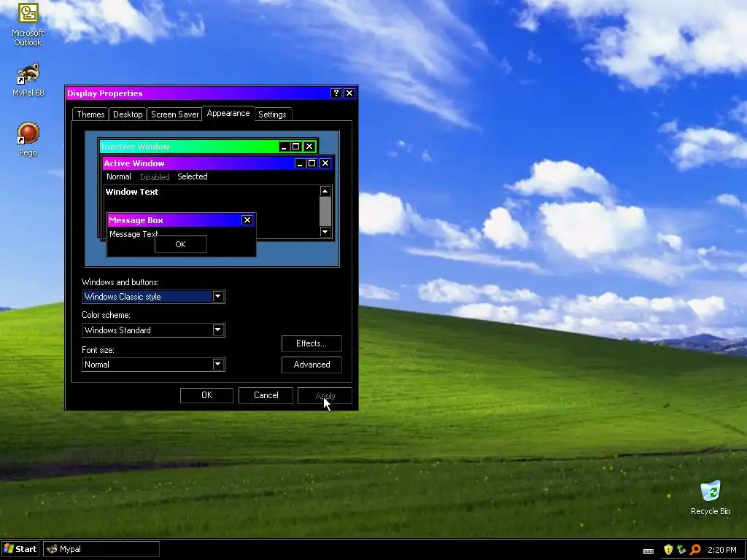Open the Microsoft Outlook desktop icon
747x560 pixels.
pos(28,25)
